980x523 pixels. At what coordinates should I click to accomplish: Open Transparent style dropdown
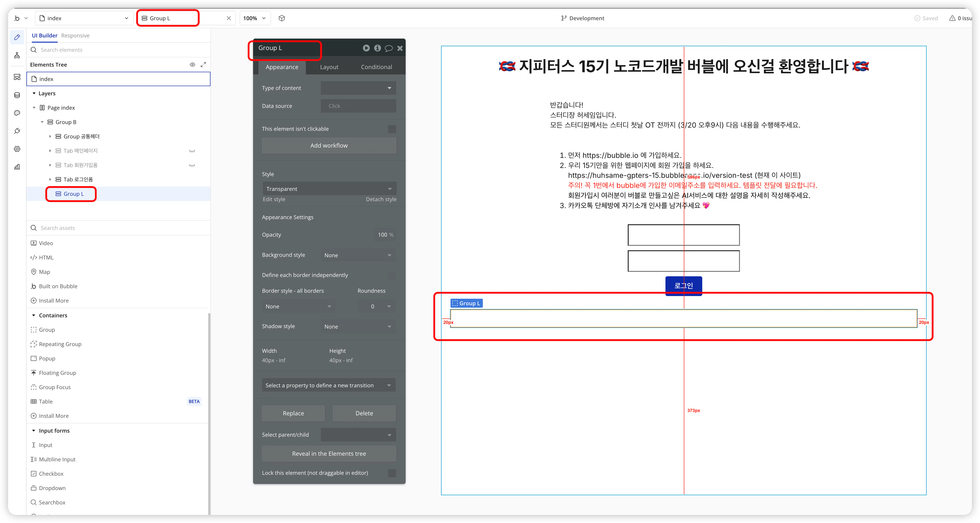point(329,189)
